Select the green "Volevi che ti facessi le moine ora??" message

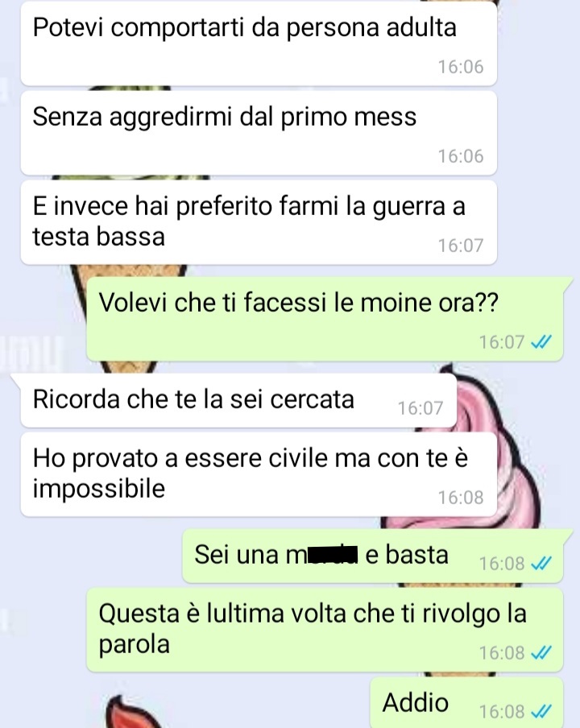point(325,319)
